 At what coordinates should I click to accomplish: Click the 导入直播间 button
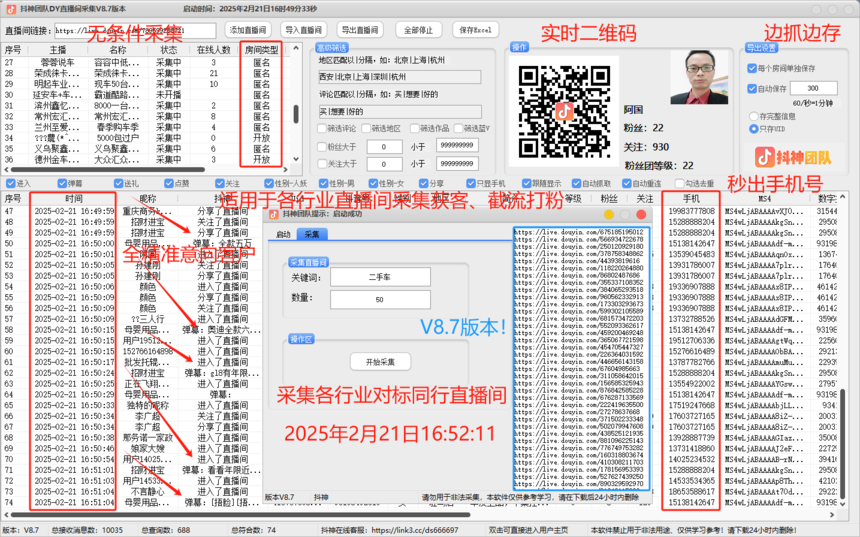(303, 30)
